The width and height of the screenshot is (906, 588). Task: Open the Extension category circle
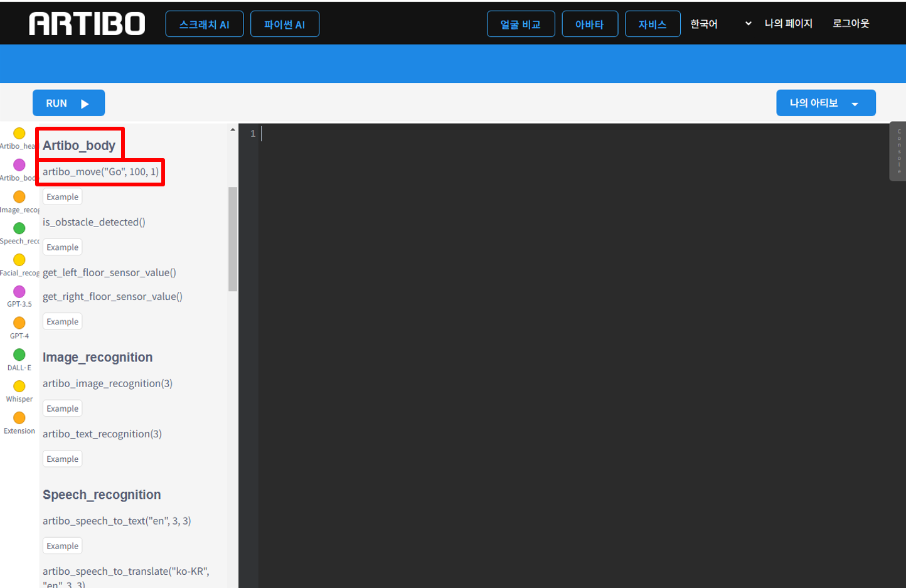tap(19, 418)
